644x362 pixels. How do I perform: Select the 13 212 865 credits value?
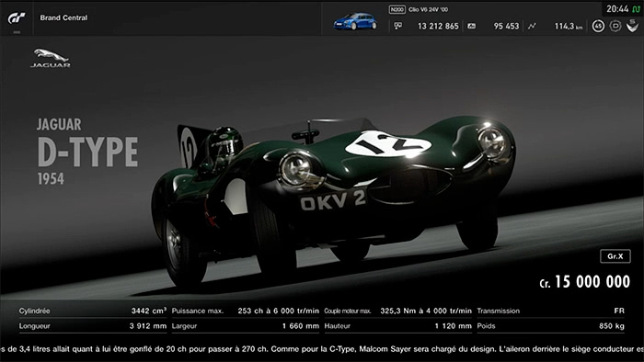tap(438, 27)
